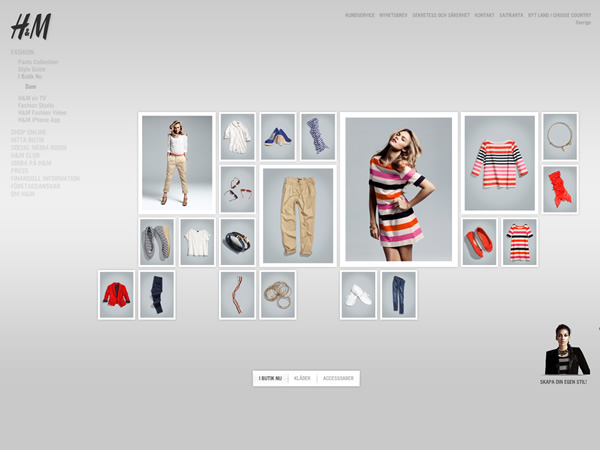The width and height of the screenshot is (600, 450).
Task: Open the white sneakers thumbnail
Action: click(x=358, y=294)
